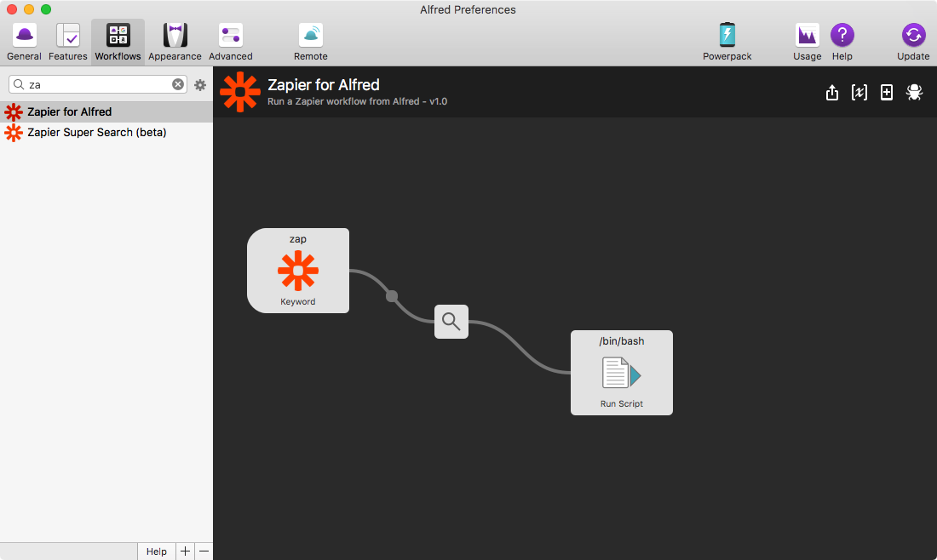Toggle the workflow debugger bug icon
The height and width of the screenshot is (560, 937).
click(x=914, y=93)
